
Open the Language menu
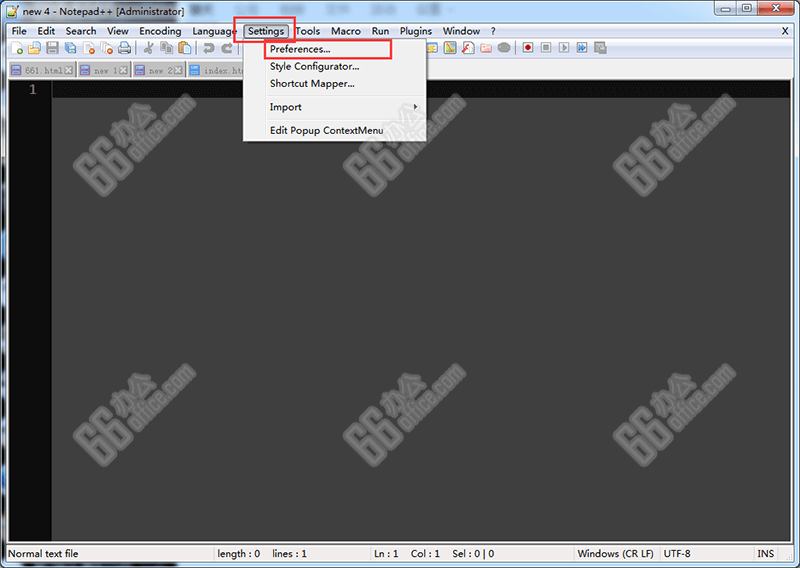(x=214, y=31)
